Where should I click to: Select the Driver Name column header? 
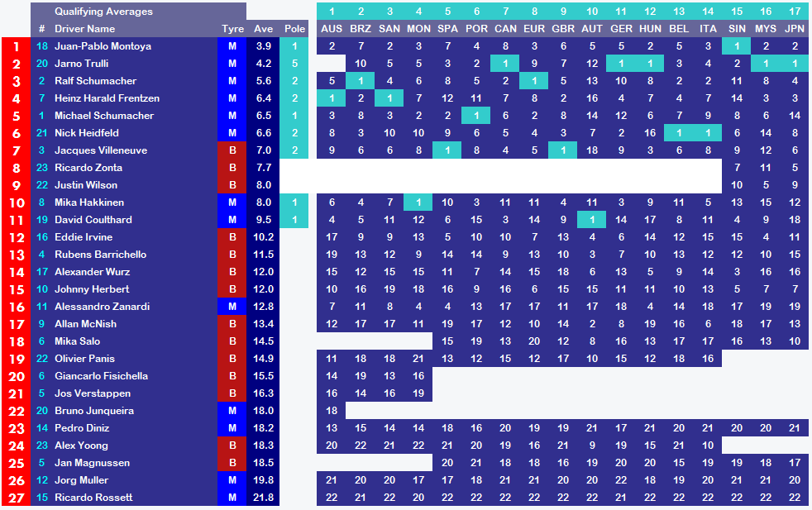point(85,29)
